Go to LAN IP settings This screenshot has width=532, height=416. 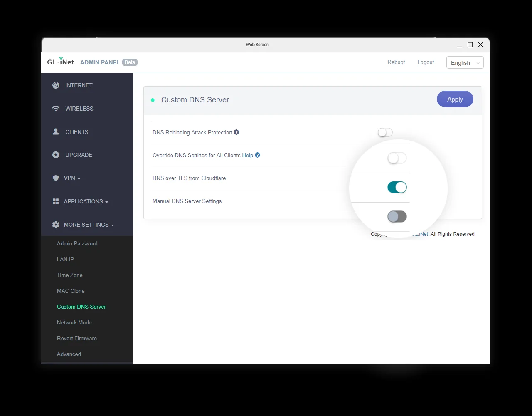pyautogui.click(x=65, y=259)
